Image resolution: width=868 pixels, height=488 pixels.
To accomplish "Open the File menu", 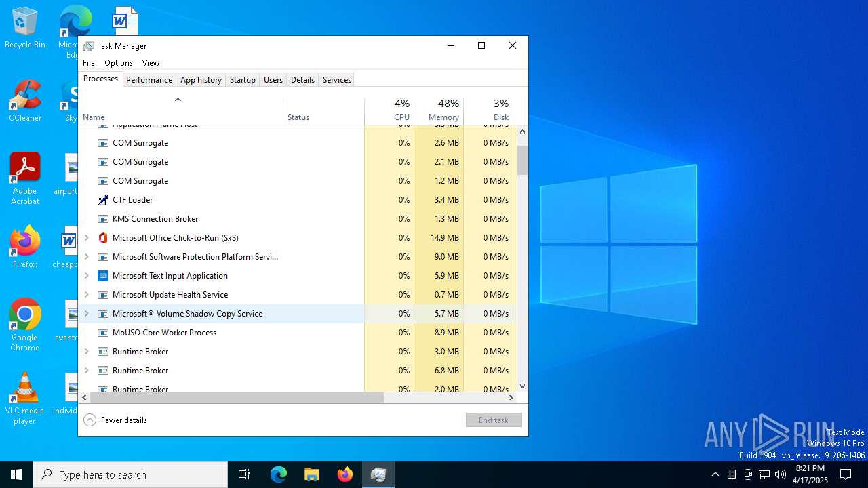I will (x=89, y=63).
